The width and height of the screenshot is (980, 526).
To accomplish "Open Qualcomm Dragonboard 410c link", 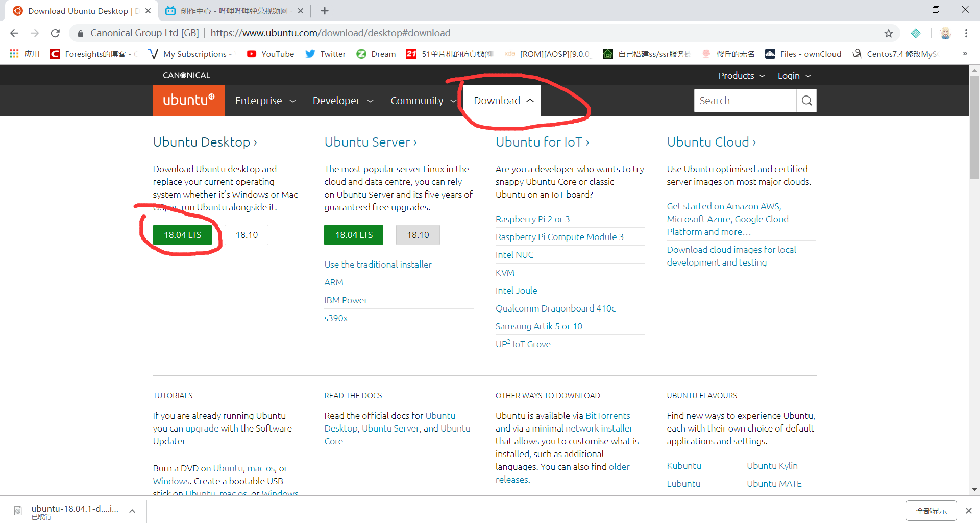I will pyautogui.click(x=555, y=308).
